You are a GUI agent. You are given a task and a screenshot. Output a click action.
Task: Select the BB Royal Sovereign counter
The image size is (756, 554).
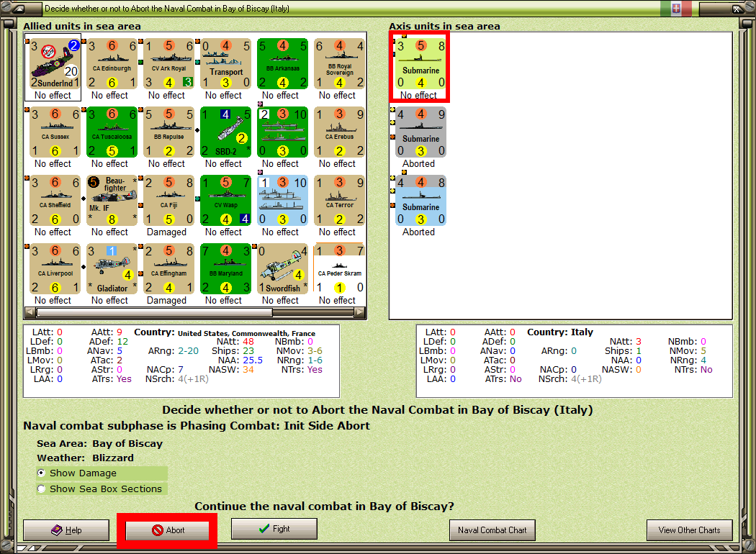click(x=339, y=64)
